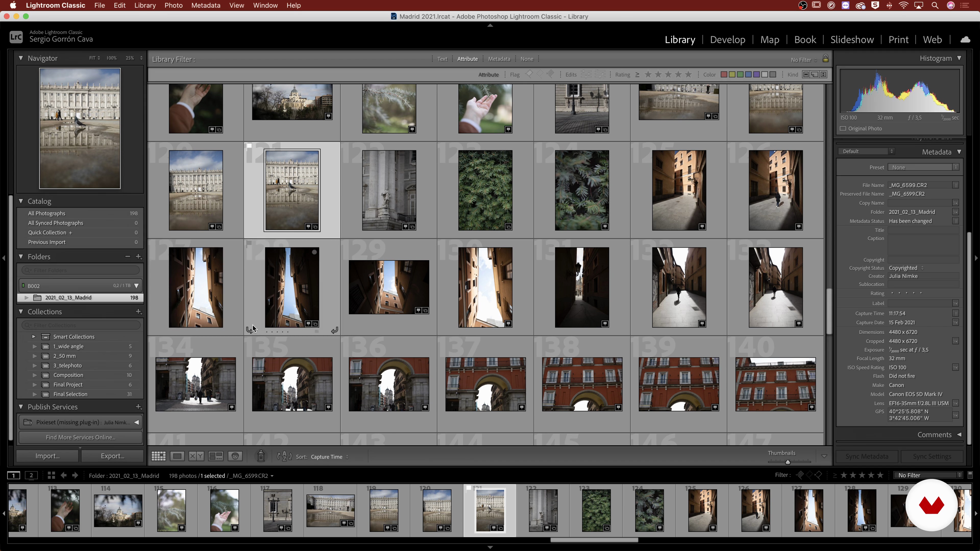
Task: Open the second window display button 2
Action: click(x=32, y=475)
